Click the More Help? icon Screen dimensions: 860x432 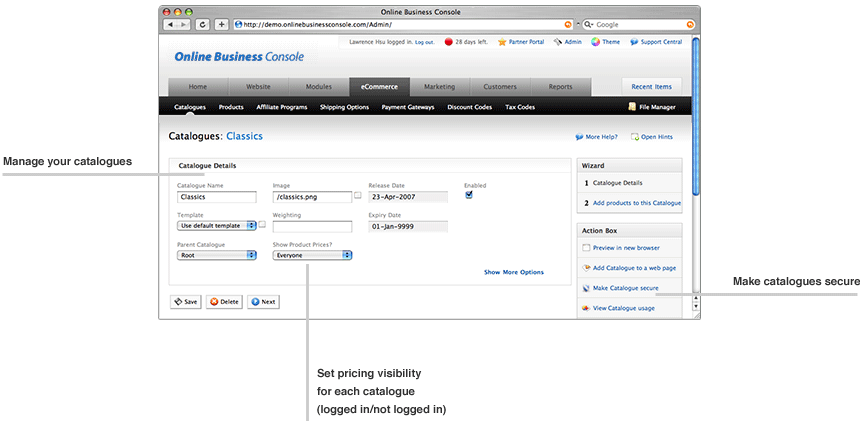click(x=580, y=137)
